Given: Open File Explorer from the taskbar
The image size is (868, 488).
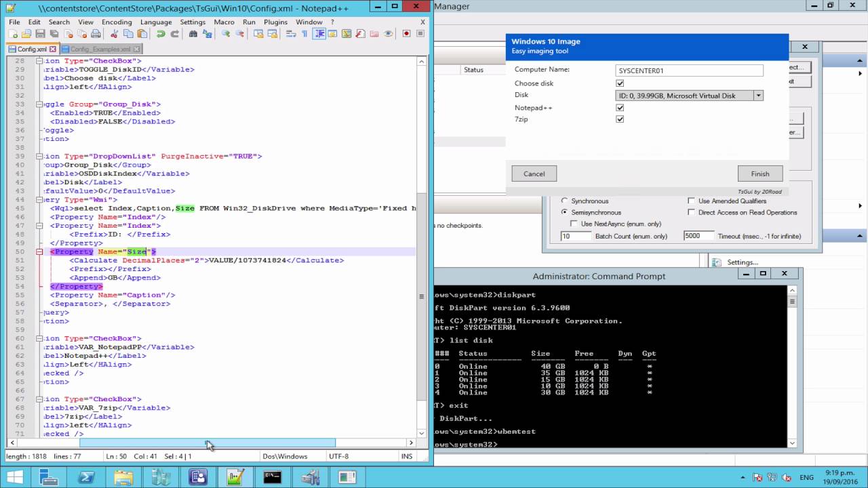Looking at the screenshot, I should click(x=123, y=477).
